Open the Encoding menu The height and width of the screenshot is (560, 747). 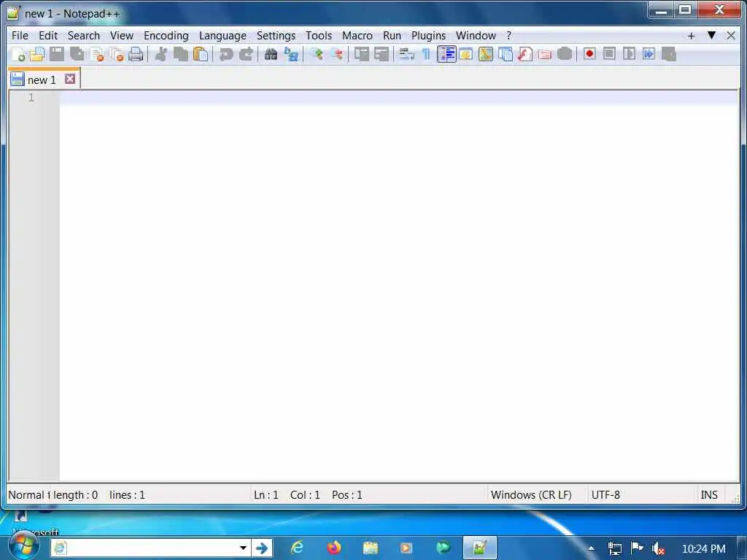click(x=166, y=36)
